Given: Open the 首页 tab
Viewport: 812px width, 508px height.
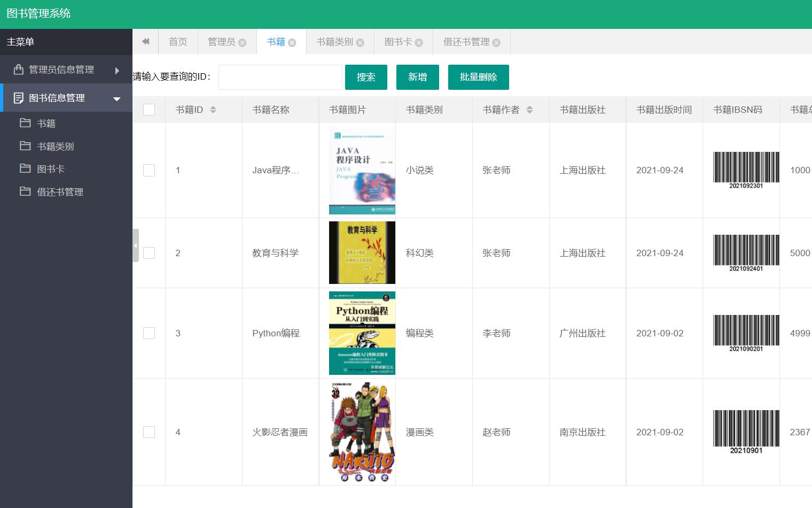Looking at the screenshot, I should coord(178,41).
